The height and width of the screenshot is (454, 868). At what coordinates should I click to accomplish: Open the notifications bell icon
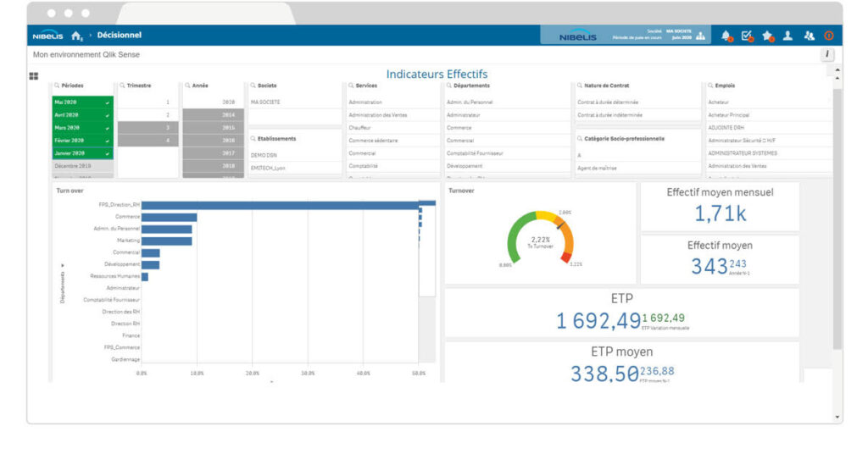726,36
